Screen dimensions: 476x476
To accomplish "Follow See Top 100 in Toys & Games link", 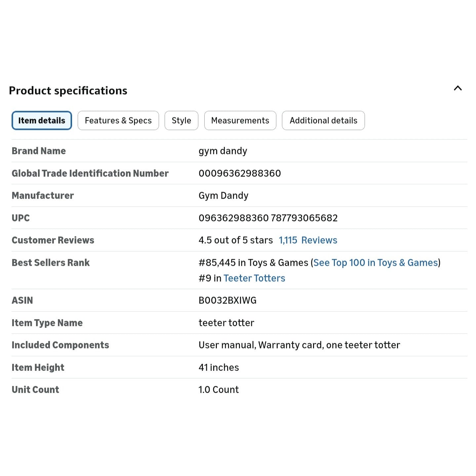I will (x=376, y=262).
